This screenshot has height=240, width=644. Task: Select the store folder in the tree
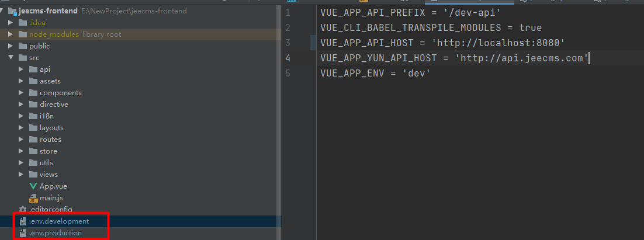[x=49, y=151]
